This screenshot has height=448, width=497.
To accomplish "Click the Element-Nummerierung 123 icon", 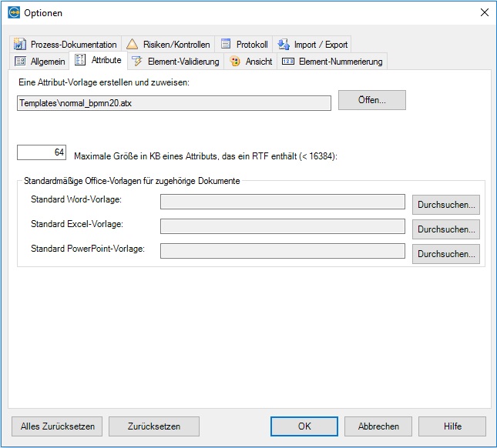I will pos(288,61).
